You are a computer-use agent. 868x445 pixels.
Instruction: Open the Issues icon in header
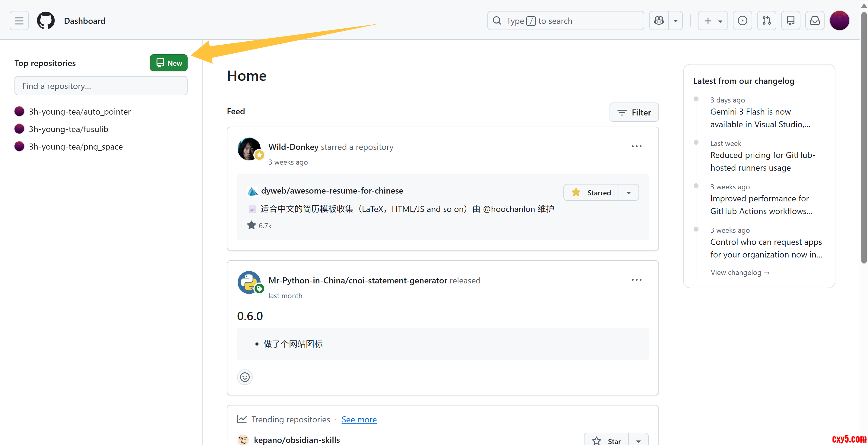click(742, 21)
